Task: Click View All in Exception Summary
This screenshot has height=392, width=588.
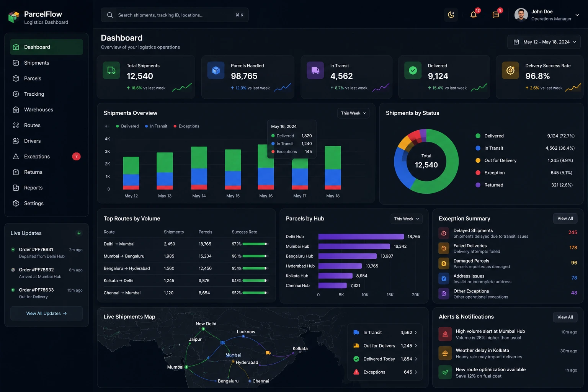Action: (565, 219)
